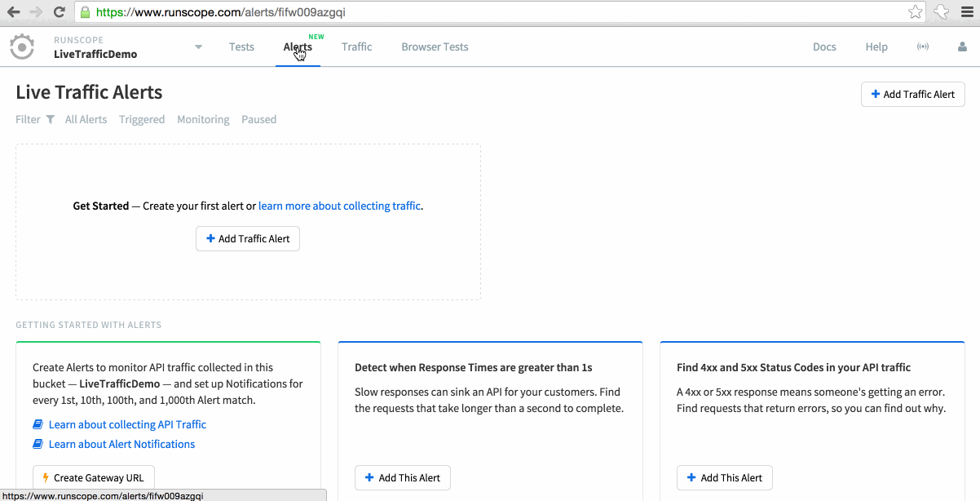This screenshot has height=501, width=980.
Task: Go to the Browser Tests tab
Action: (x=435, y=47)
